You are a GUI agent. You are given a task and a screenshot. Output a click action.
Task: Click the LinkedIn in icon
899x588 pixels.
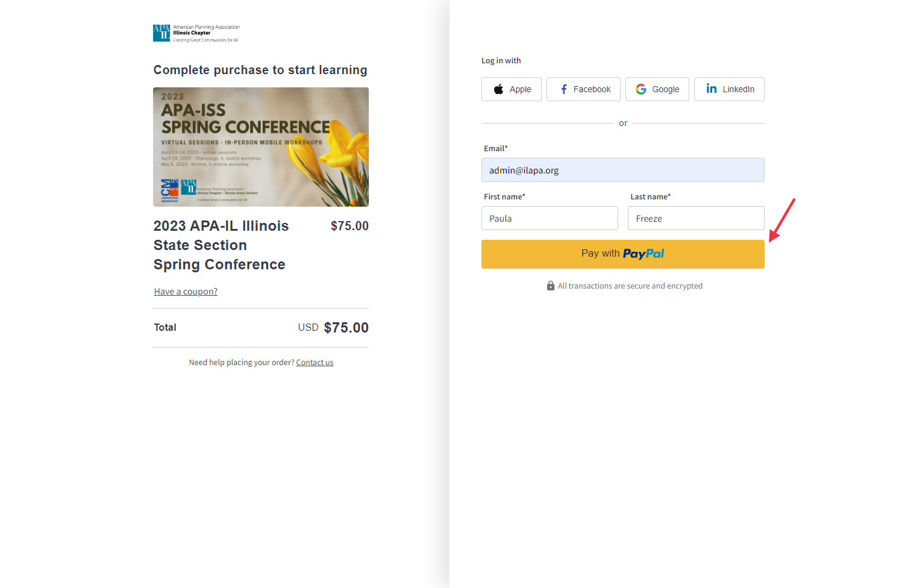pos(712,89)
